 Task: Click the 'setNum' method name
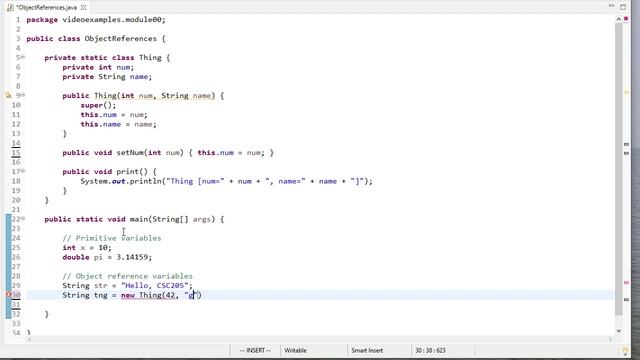tap(129, 153)
